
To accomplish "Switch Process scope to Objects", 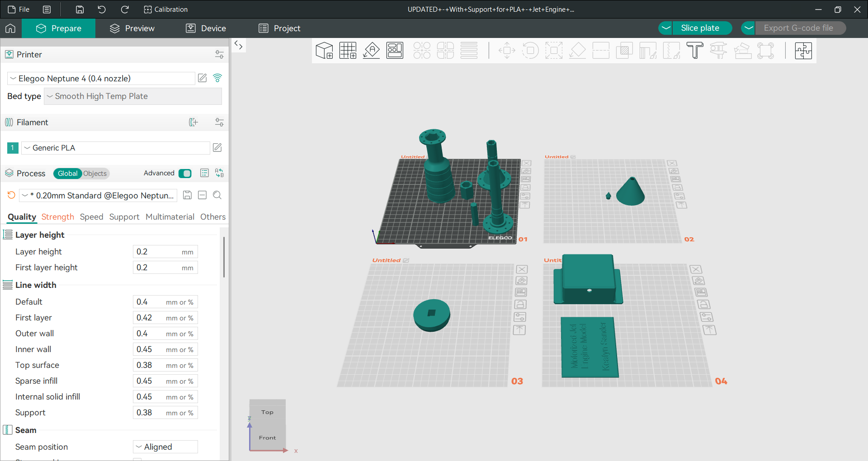I will 95,174.
